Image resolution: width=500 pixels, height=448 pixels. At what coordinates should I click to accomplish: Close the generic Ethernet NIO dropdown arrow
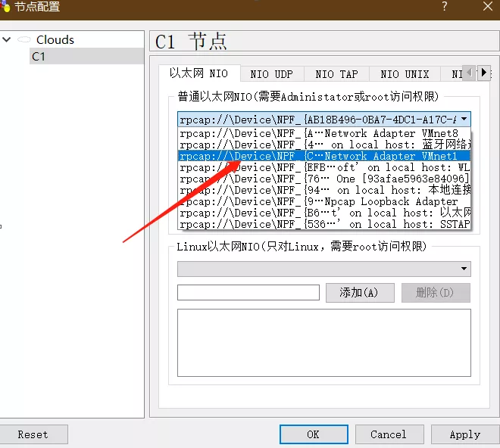pyautogui.click(x=463, y=120)
